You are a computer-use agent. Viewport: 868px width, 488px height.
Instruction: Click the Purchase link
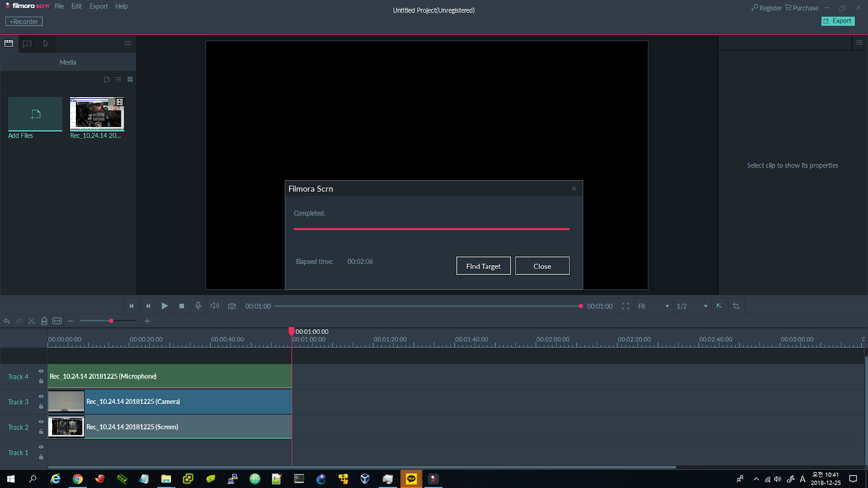[x=802, y=8]
